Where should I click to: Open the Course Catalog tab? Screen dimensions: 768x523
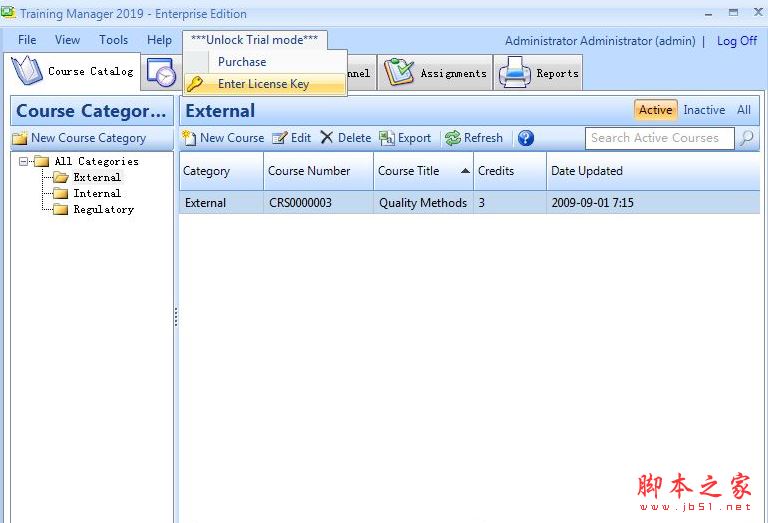point(72,71)
